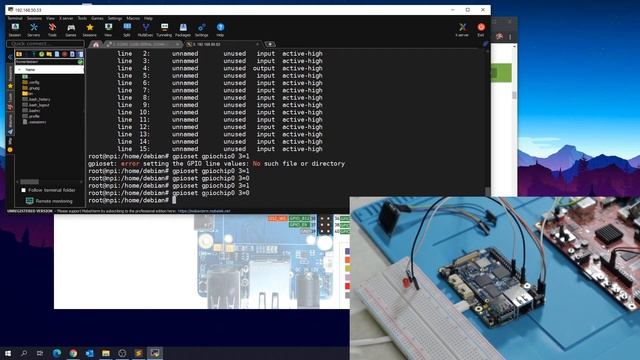Confirm SFTP path with green check
The height and width of the screenshot is (360, 640).
pyautogui.click(x=80, y=62)
